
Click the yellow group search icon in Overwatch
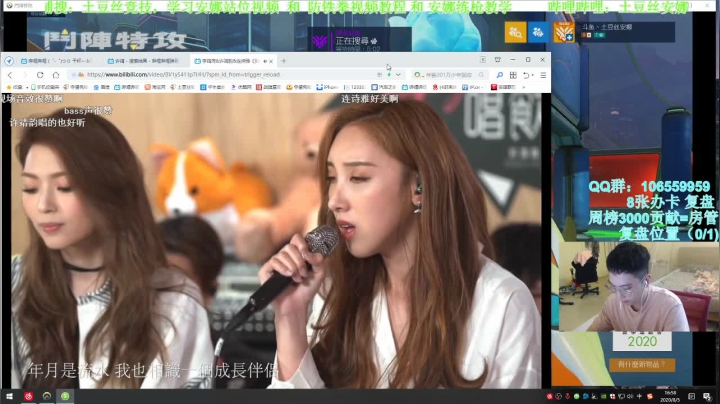[515, 33]
